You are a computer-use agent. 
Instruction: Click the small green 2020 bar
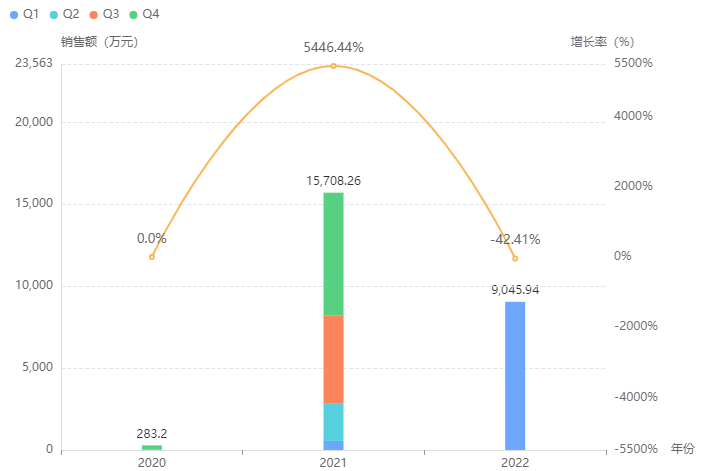[152, 447]
